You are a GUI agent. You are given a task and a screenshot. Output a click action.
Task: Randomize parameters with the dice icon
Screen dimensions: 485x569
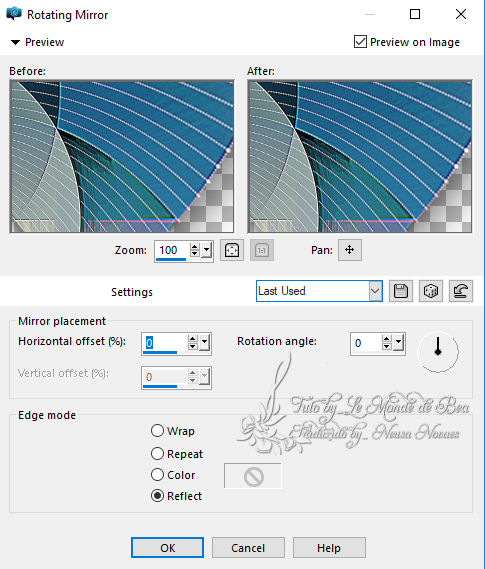pos(431,291)
